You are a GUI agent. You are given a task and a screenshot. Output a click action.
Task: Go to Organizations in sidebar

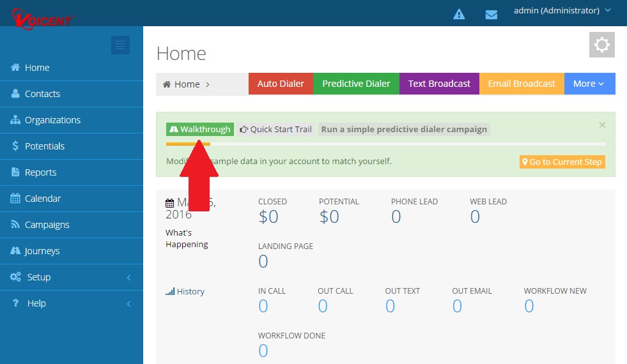[52, 120]
